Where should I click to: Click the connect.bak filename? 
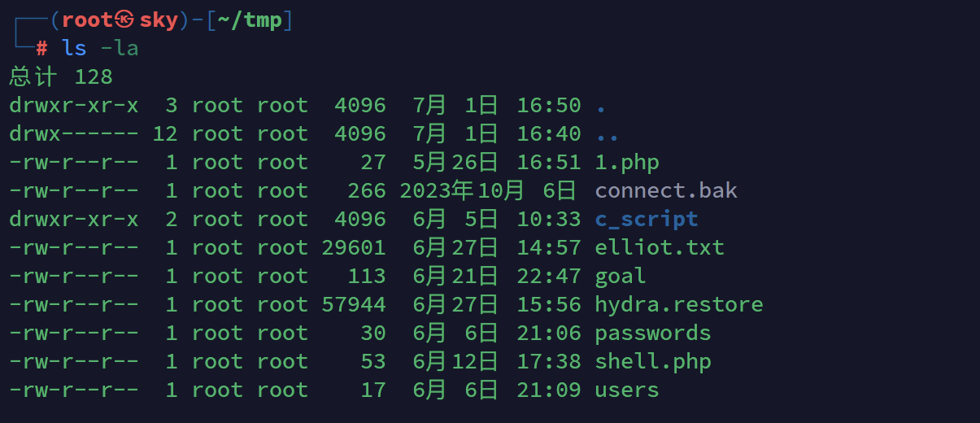coord(666,190)
